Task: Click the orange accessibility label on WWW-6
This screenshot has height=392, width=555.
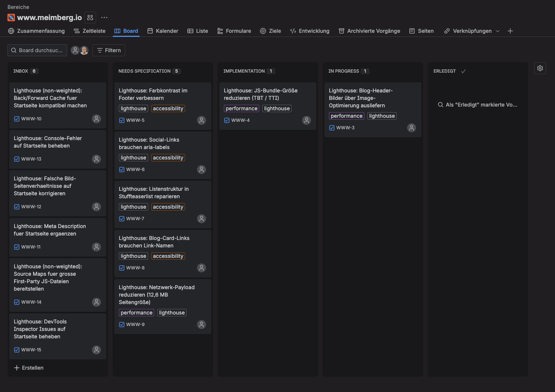Action: 168,158
